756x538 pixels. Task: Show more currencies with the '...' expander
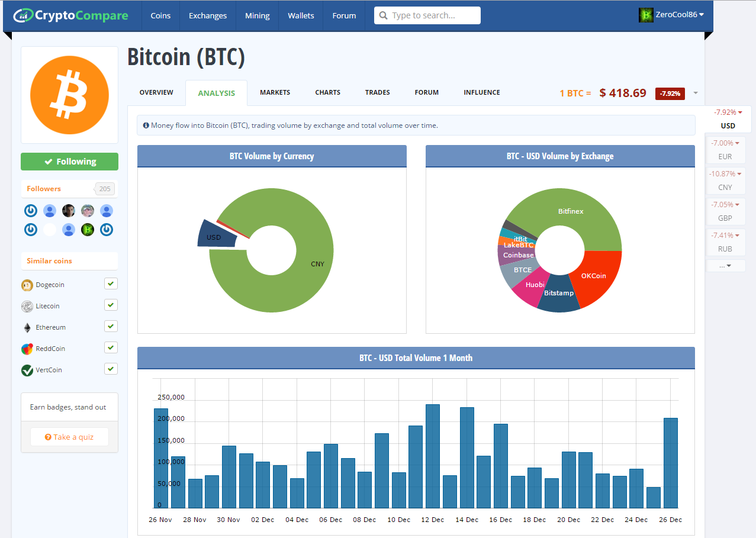coord(725,266)
